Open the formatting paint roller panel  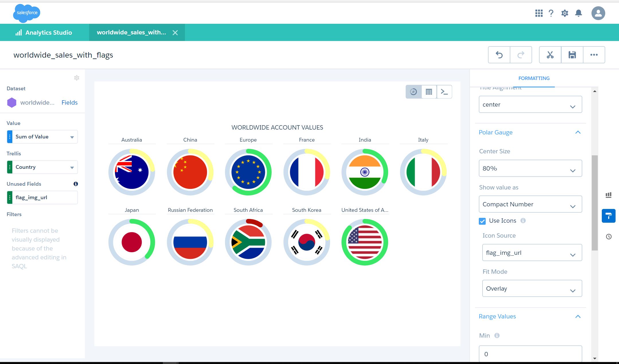tap(608, 216)
